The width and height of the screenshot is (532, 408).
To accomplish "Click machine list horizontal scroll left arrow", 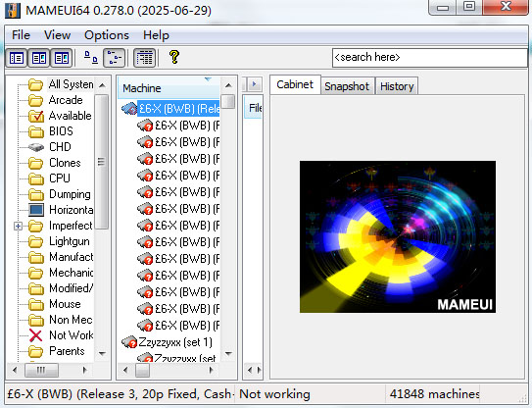I will tap(125, 370).
